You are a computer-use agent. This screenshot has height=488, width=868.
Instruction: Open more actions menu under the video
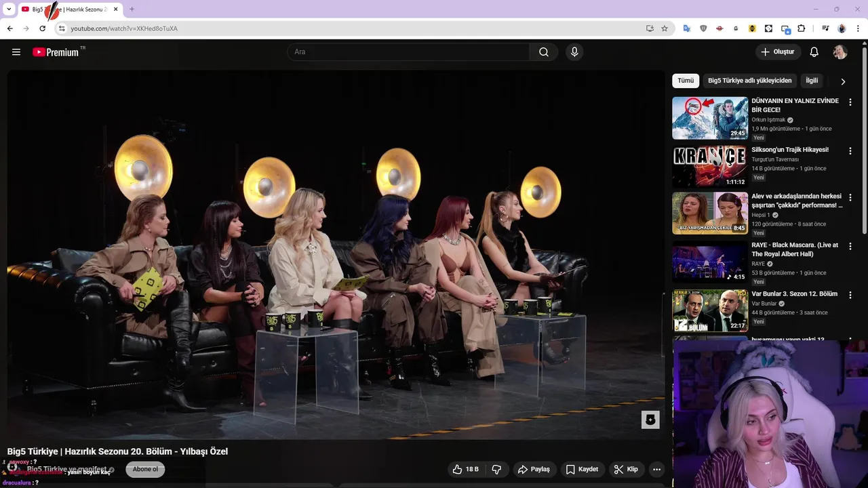click(656, 469)
